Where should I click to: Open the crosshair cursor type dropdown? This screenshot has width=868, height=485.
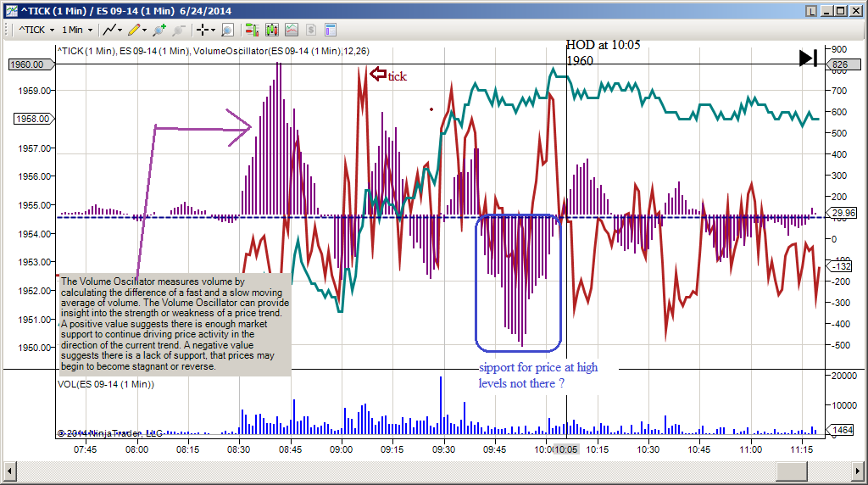[x=206, y=30]
